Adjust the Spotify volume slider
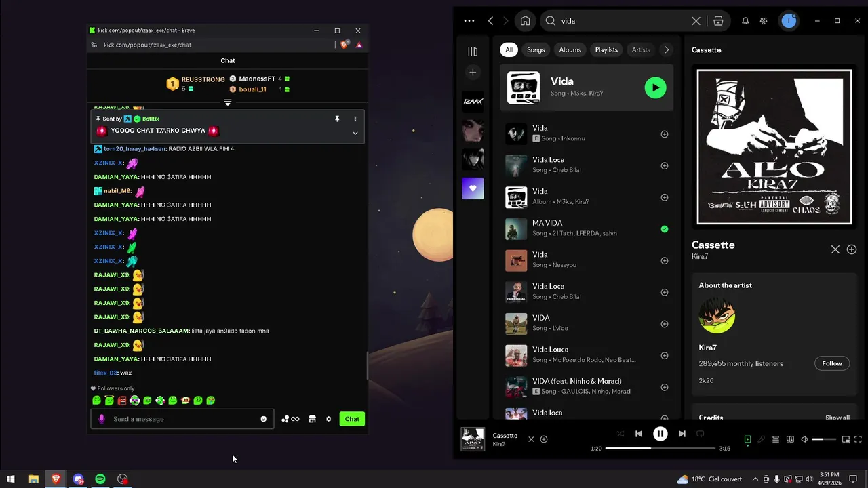868x488 pixels. [x=825, y=439]
